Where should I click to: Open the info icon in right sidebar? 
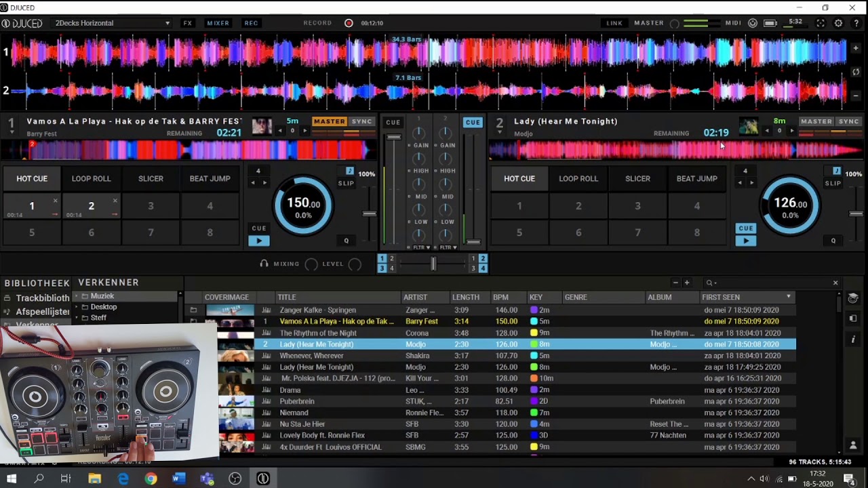tap(853, 340)
